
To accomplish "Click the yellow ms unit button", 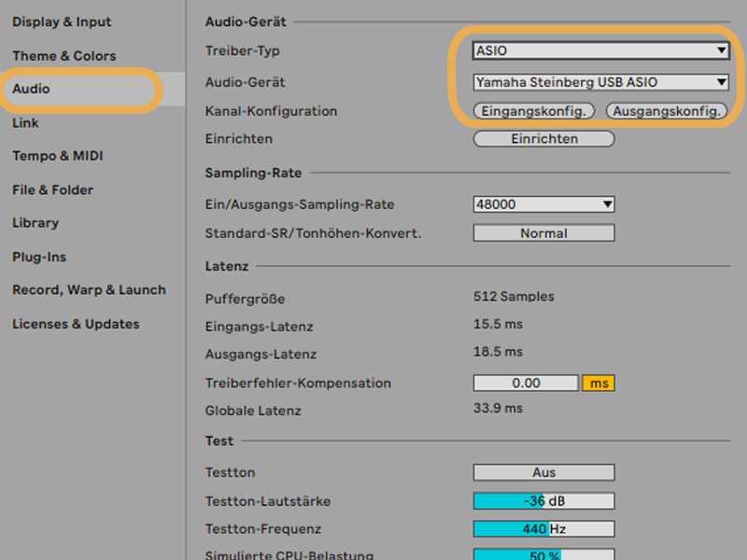I will tap(599, 383).
